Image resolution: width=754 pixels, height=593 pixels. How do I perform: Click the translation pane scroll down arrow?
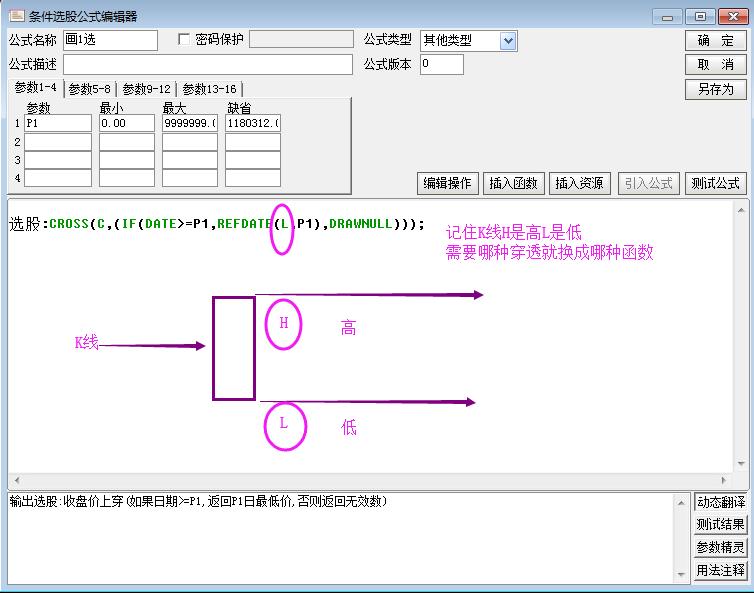point(681,574)
